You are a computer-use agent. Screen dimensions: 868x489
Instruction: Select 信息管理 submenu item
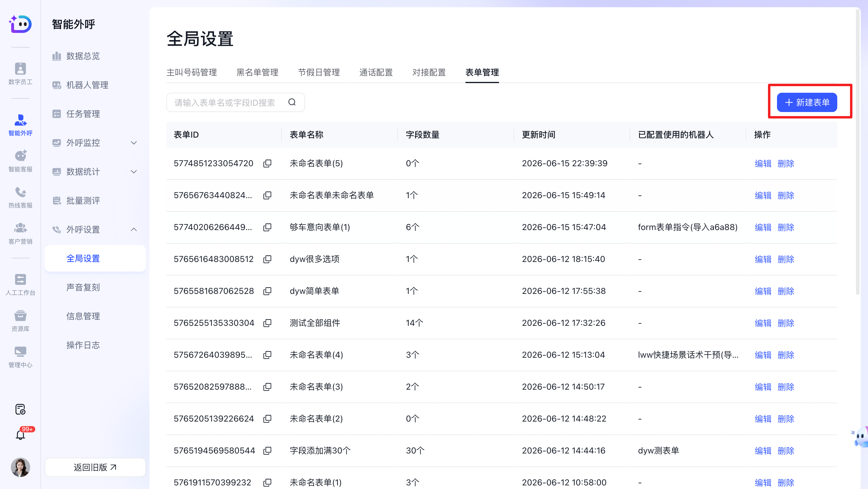[95, 316]
